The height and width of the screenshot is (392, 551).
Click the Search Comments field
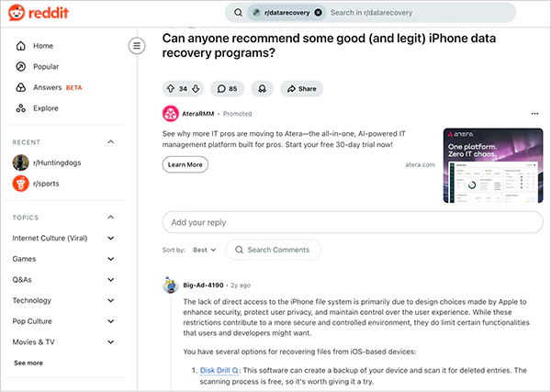(x=273, y=250)
